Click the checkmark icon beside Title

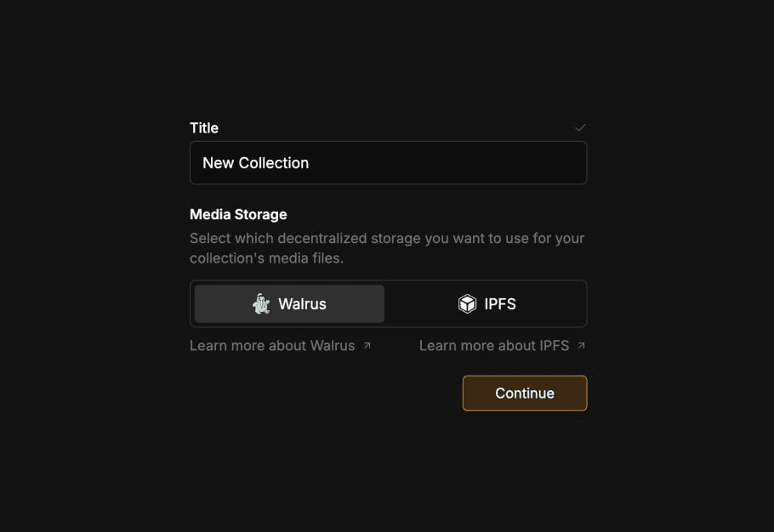coord(580,128)
